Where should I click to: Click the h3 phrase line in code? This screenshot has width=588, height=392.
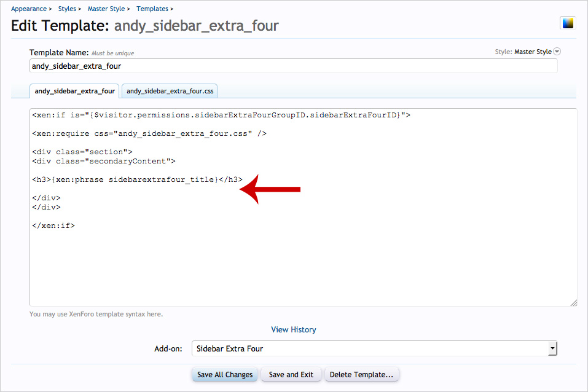point(137,179)
